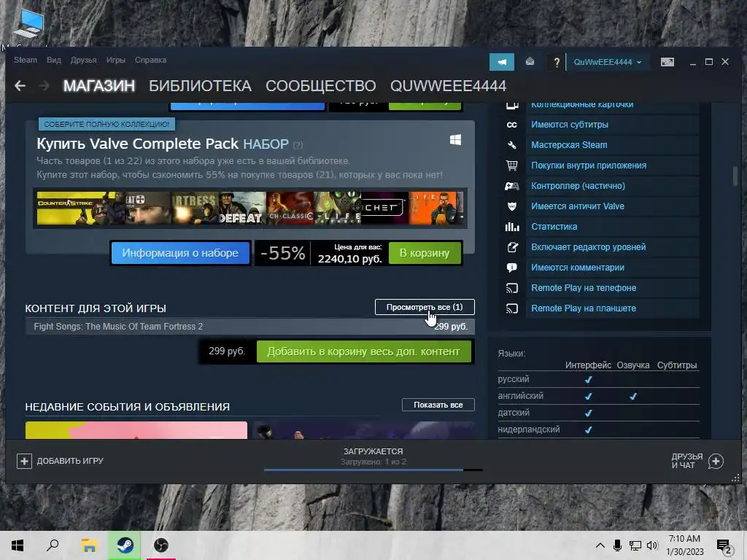Open the QuWwEEE4444 account dropdown
The width and height of the screenshot is (747, 560).
608,62
